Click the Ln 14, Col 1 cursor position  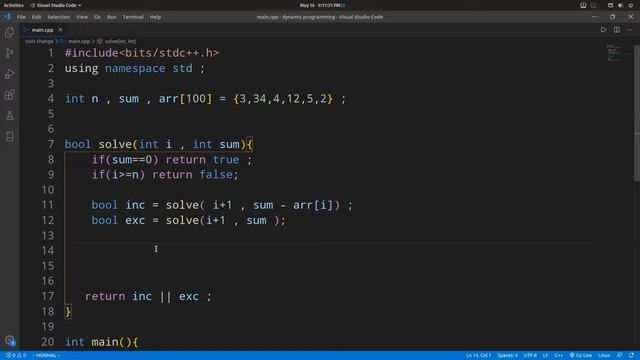pyautogui.click(x=478, y=355)
